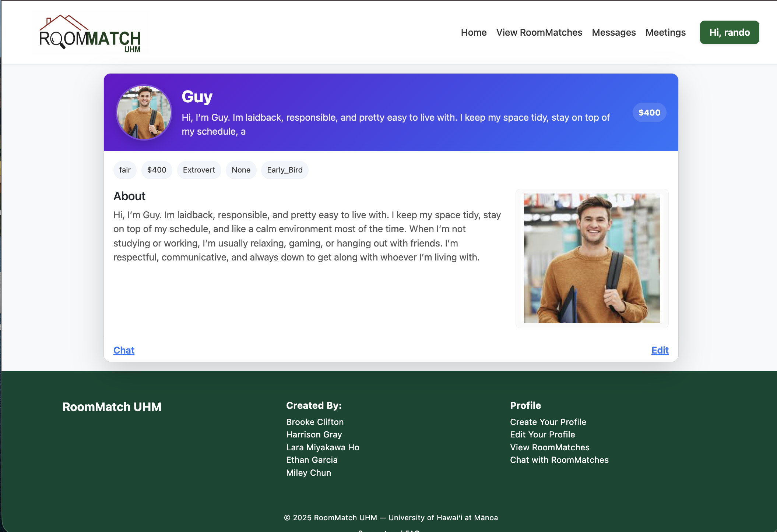Open Chat with RoomMatches footer link
This screenshot has height=532, width=777.
[559, 460]
